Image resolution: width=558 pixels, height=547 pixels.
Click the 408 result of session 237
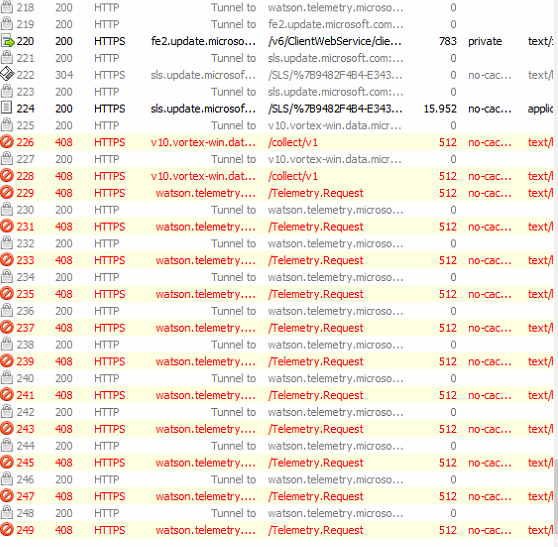(x=64, y=328)
